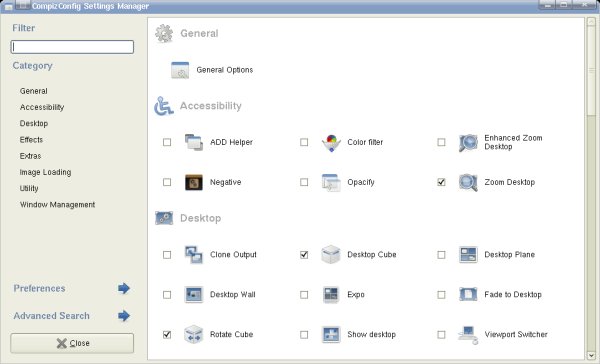Select the Accessibility category

coord(42,107)
